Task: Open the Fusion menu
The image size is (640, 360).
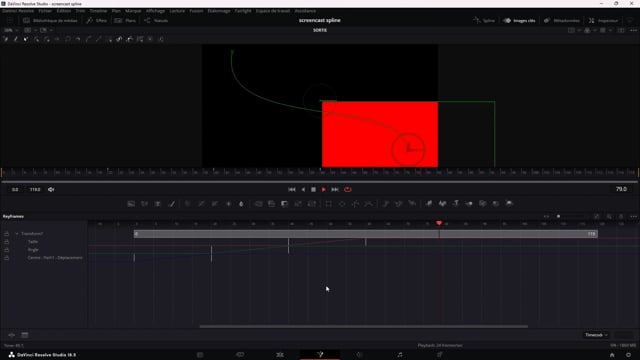Action: pyautogui.click(x=196, y=11)
